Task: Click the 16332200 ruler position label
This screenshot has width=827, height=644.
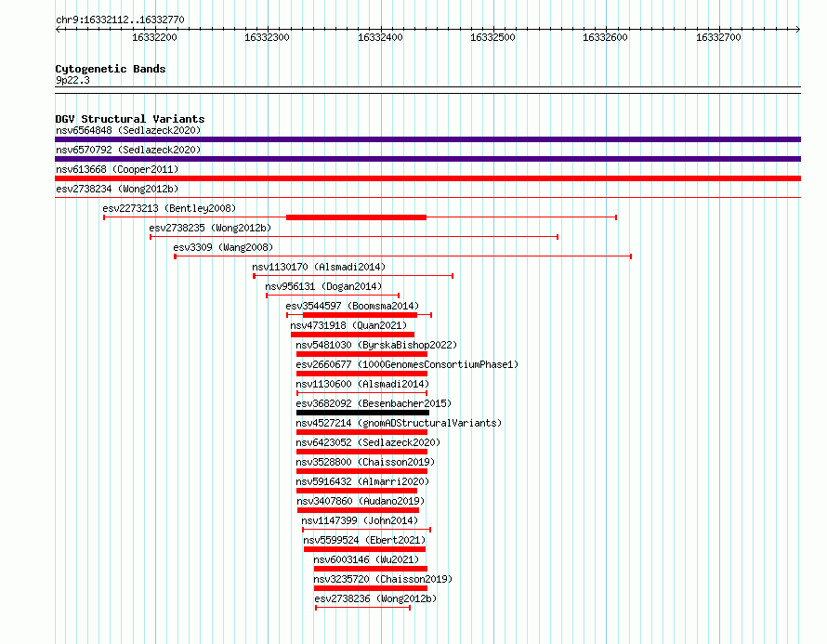Action: pos(154,37)
